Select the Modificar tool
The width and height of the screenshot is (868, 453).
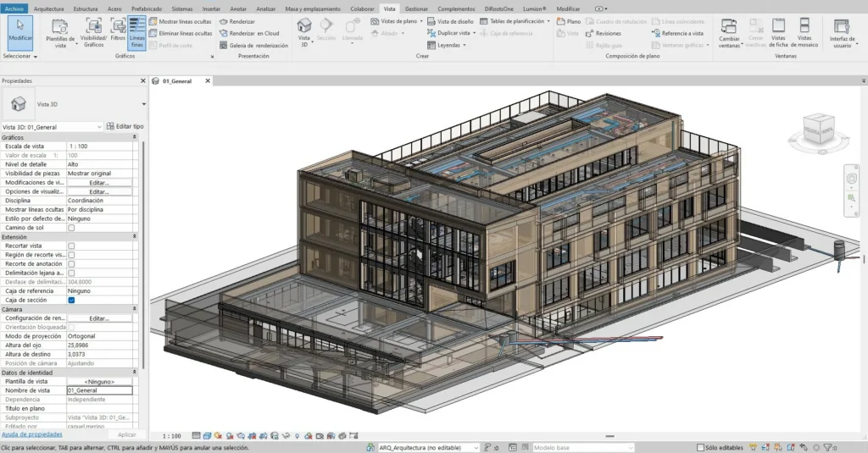click(20, 31)
